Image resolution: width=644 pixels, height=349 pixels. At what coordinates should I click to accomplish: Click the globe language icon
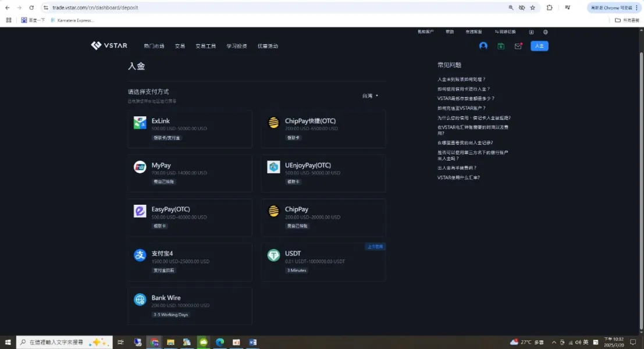tap(546, 32)
